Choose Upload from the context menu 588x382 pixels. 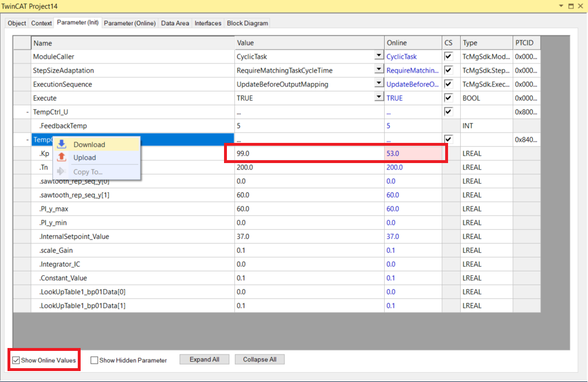coord(97,158)
